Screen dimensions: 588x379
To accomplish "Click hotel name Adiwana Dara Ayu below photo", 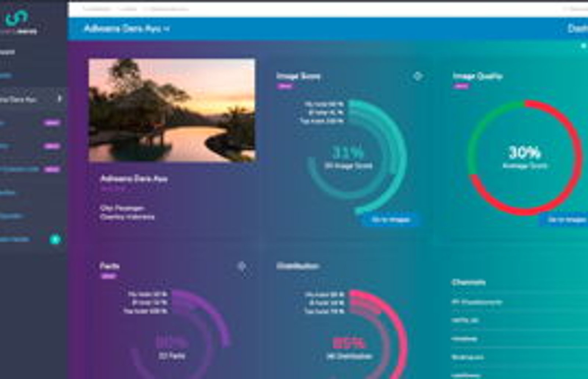I will click(134, 179).
